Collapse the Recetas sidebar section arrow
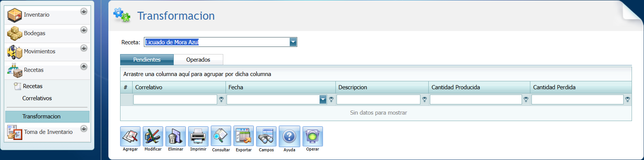Screen dimensions: 644x160 pyautogui.click(x=84, y=67)
